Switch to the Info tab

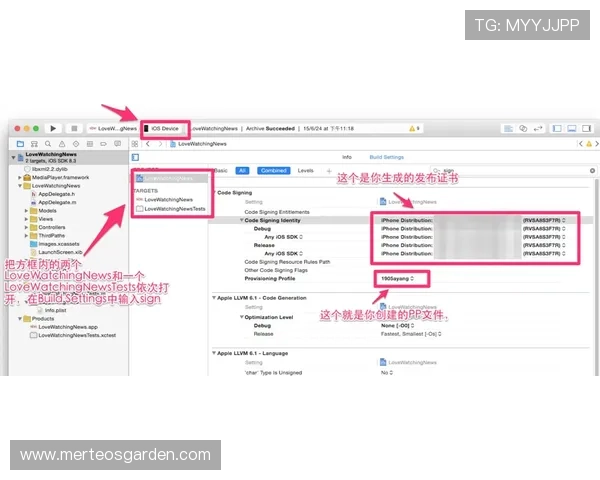pyautogui.click(x=347, y=157)
